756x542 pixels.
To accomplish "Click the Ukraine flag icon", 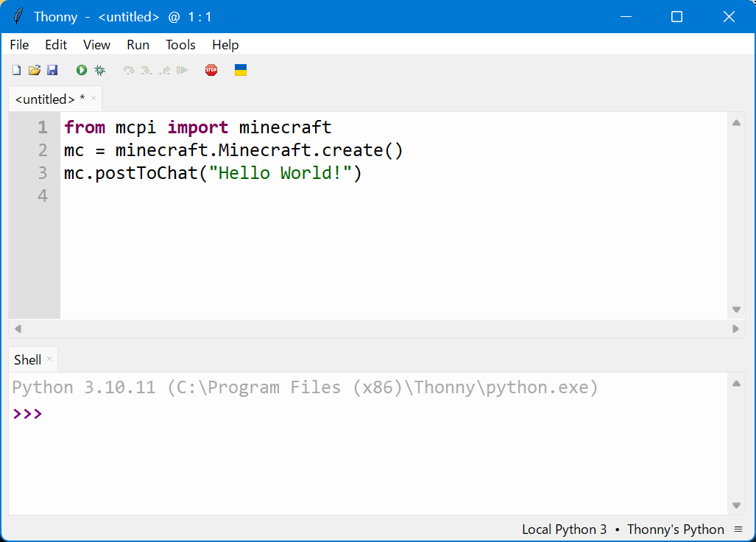I will [x=241, y=71].
